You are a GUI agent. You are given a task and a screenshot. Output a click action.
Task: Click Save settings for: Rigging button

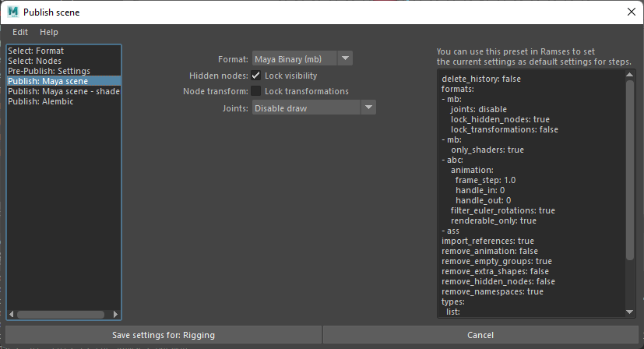[164, 335]
